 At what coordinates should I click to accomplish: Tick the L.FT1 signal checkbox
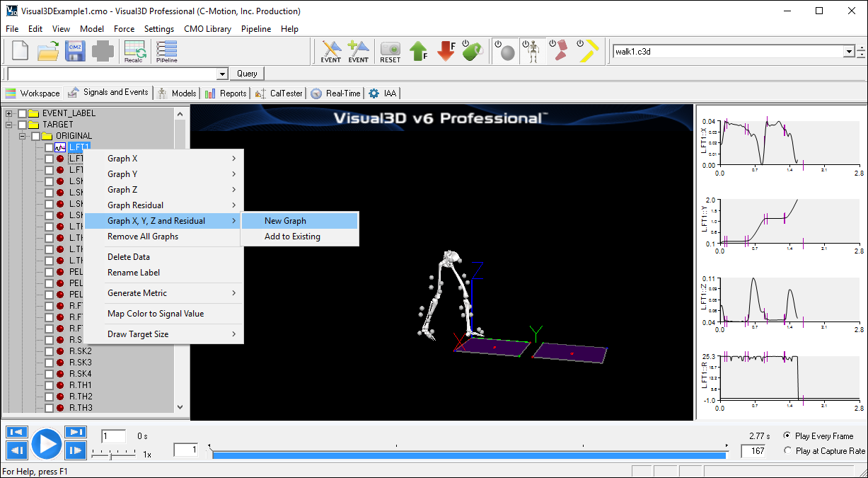point(48,147)
